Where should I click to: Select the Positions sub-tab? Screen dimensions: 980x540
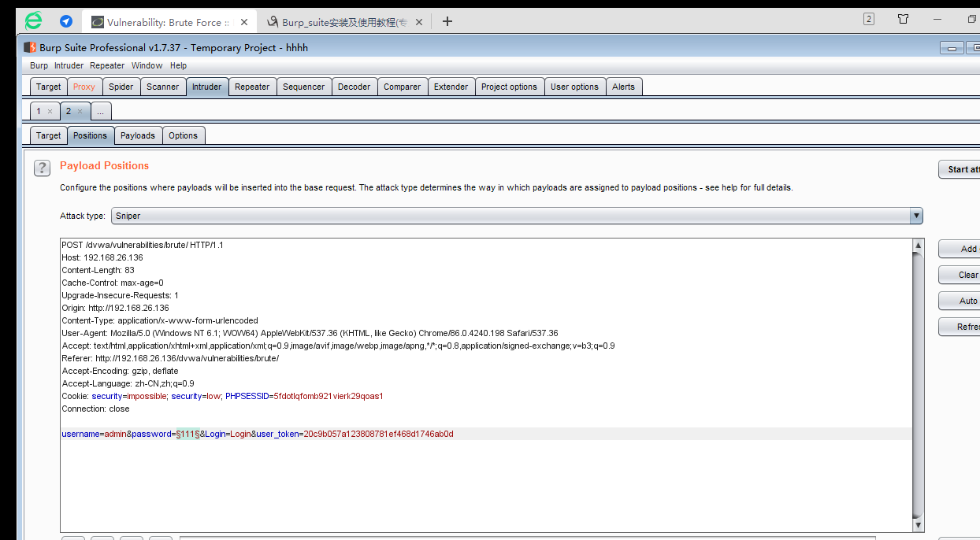[90, 135]
